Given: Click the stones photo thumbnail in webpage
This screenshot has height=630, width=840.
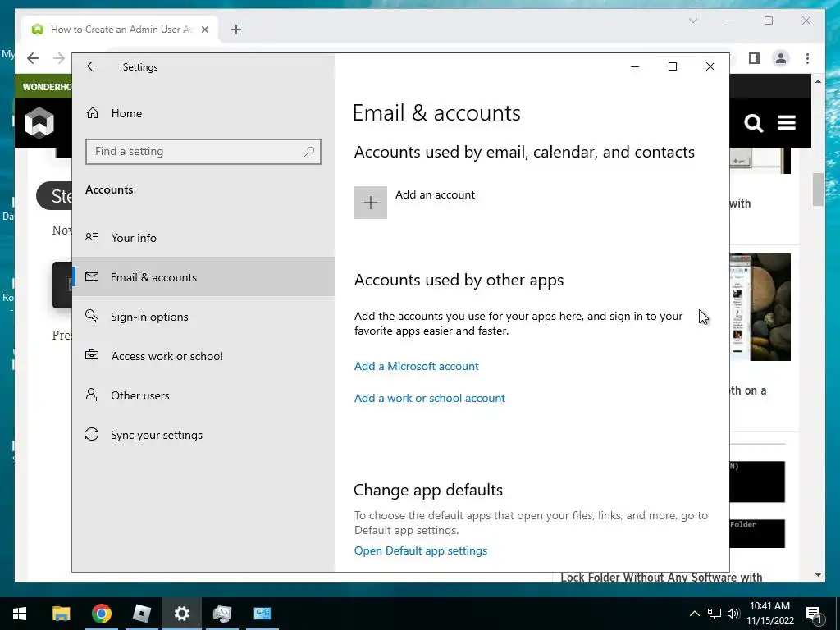Looking at the screenshot, I should click(760, 307).
